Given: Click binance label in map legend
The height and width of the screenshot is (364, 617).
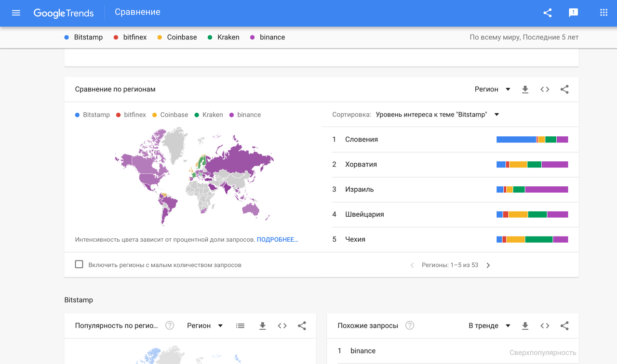Looking at the screenshot, I should [x=249, y=115].
